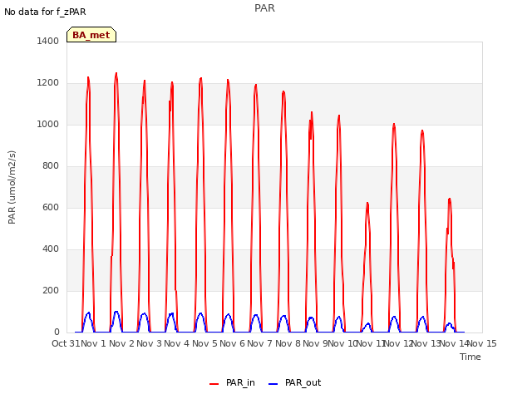Click the PAR (umol/m2/s) y-axis label
The height and width of the screenshot is (399, 532).
pos(12,187)
